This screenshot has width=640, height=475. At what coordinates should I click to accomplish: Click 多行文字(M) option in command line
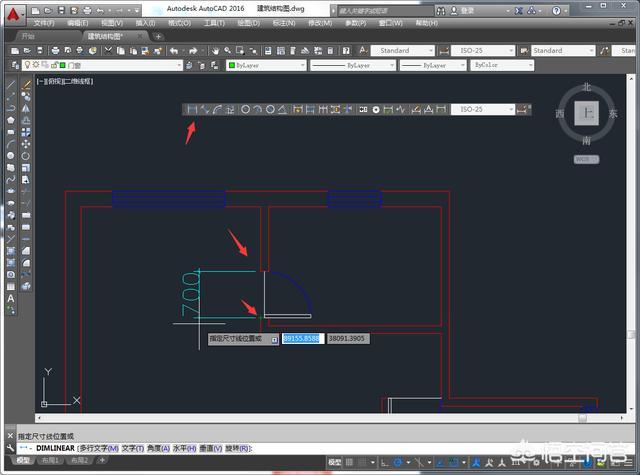tap(99, 448)
